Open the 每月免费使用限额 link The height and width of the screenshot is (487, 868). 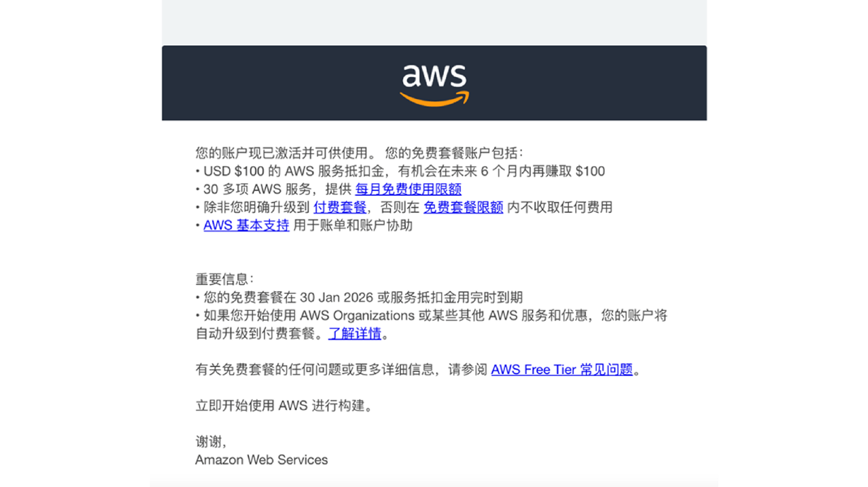408,189
